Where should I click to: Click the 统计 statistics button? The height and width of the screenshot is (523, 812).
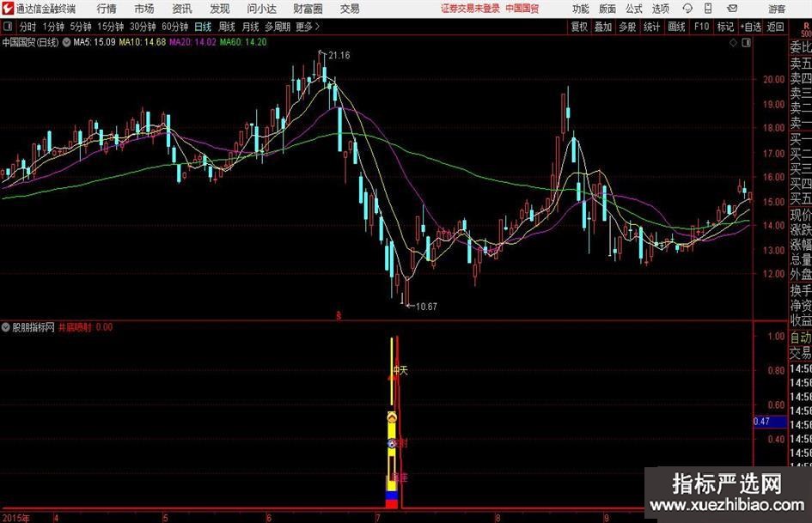click(651, 27)
